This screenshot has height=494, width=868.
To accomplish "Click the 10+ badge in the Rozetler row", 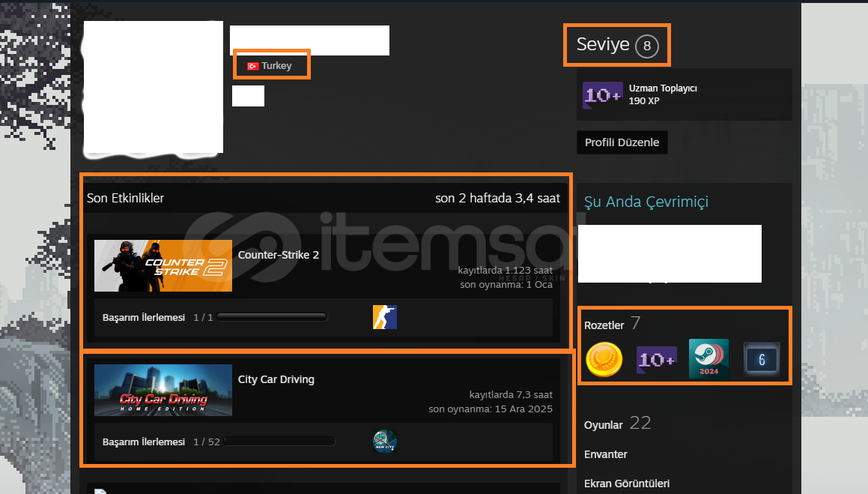I will pos(657,359).
